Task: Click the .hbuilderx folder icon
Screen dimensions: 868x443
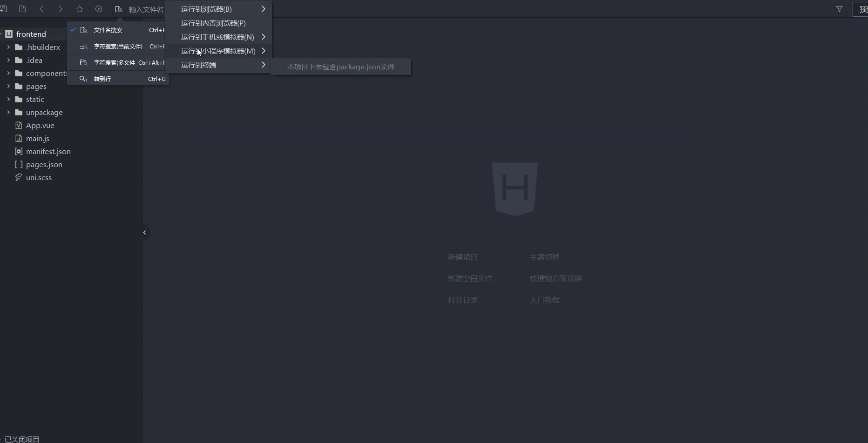Action: click(19, 47)
